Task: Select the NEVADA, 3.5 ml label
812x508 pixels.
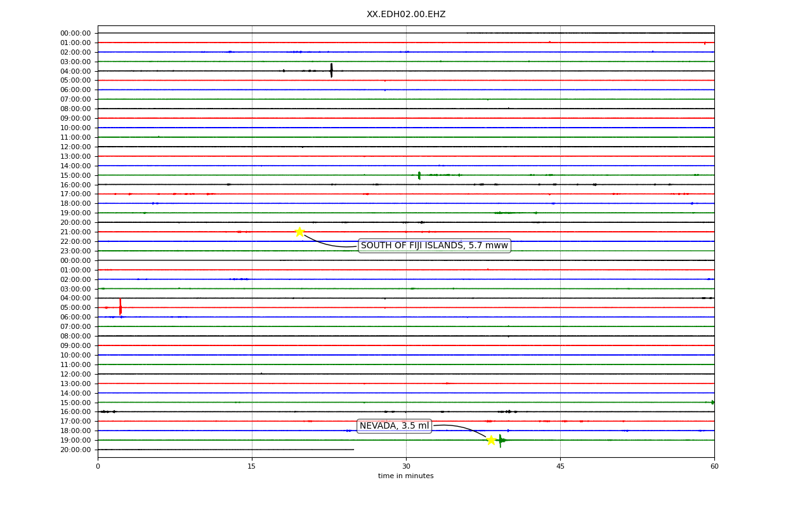Action: (394, 426)
